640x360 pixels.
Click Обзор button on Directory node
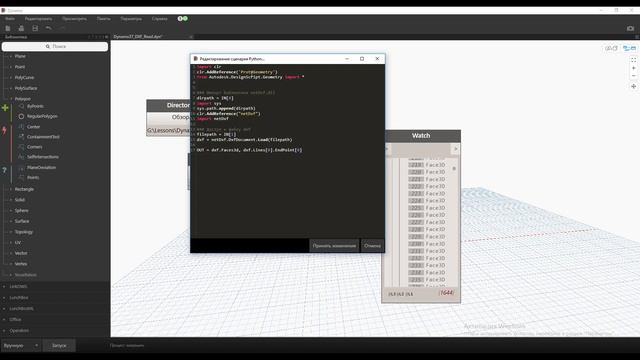click(x=180, y=117)
